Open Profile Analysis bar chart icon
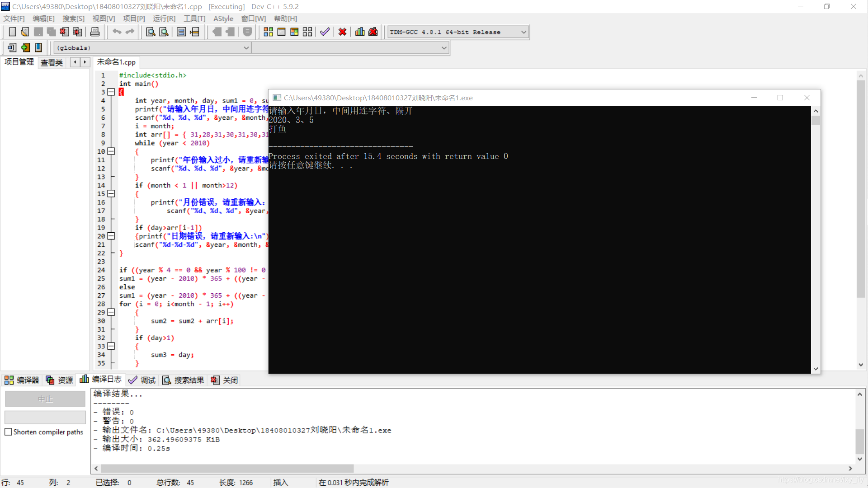The height and width of the screenshot is (488, 868). [360, 32]
